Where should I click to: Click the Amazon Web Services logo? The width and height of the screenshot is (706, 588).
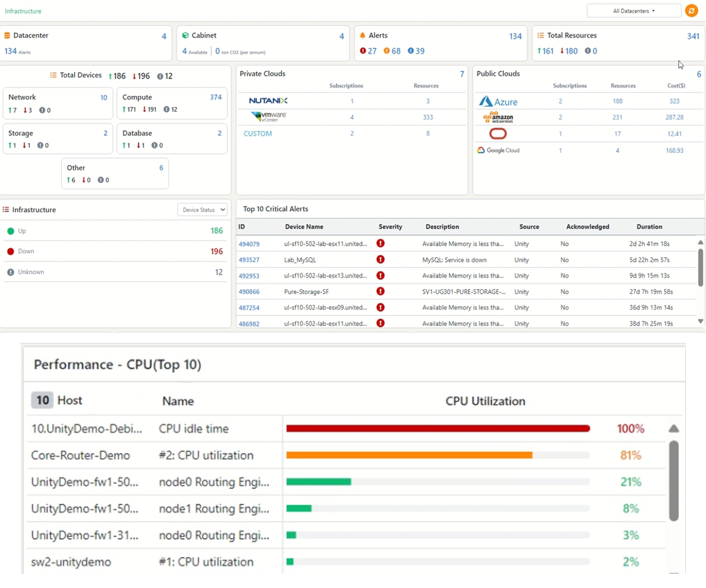(498, 118)
